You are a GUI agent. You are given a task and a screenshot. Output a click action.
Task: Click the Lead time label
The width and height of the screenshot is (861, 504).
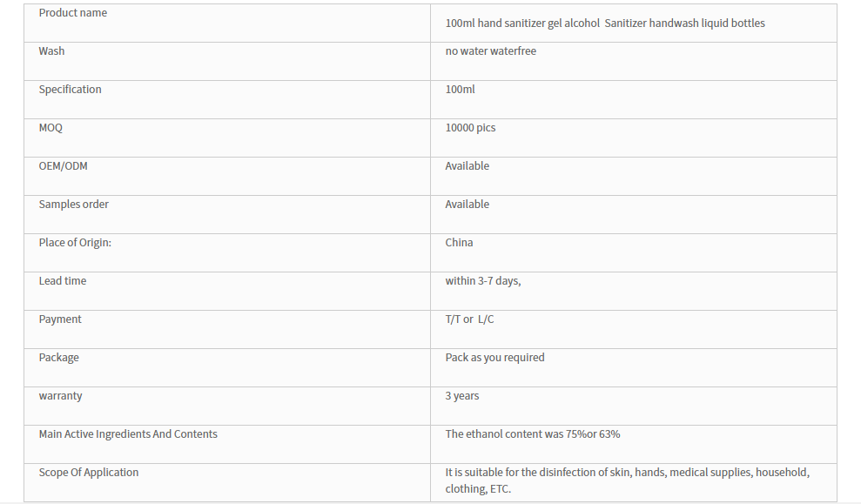[x=62, y=280]
